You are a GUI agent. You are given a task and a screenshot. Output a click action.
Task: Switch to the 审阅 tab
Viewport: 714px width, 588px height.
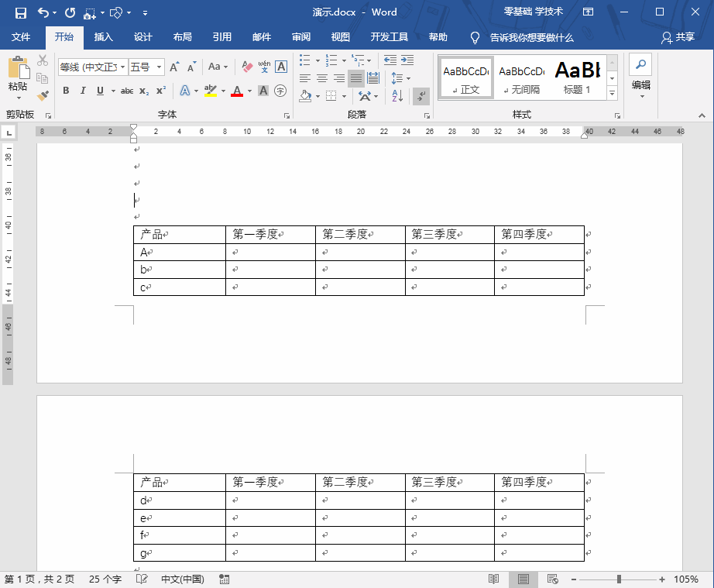click(301, 37)
